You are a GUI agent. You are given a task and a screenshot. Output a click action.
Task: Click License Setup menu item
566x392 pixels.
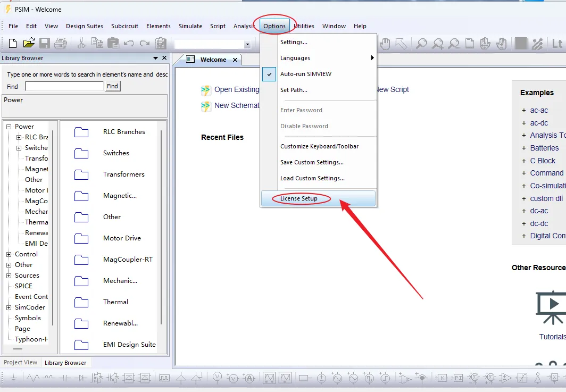(318, 198)
